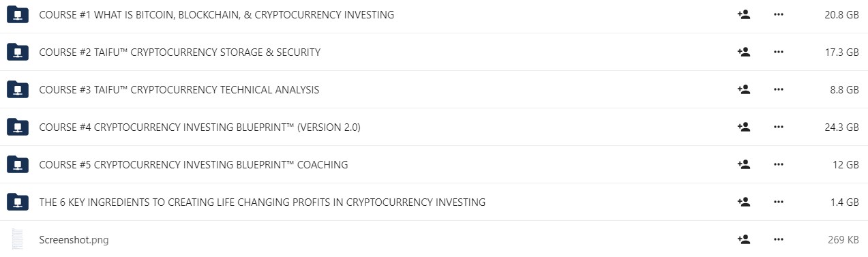
Task: Open three-dot menu for Course #3 folder
Action: coord(779,89)
